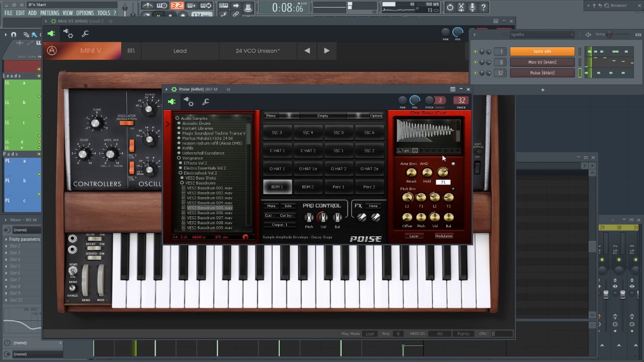Select the Spire x64 channel button
Image resolution: width=644 pixels, height=362 pixels.
pos(542,51)
